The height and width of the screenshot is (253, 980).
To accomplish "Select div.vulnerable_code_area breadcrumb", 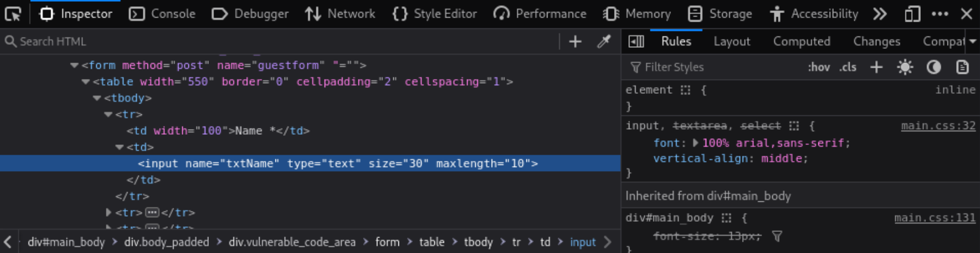I will [x=292, y=242].
